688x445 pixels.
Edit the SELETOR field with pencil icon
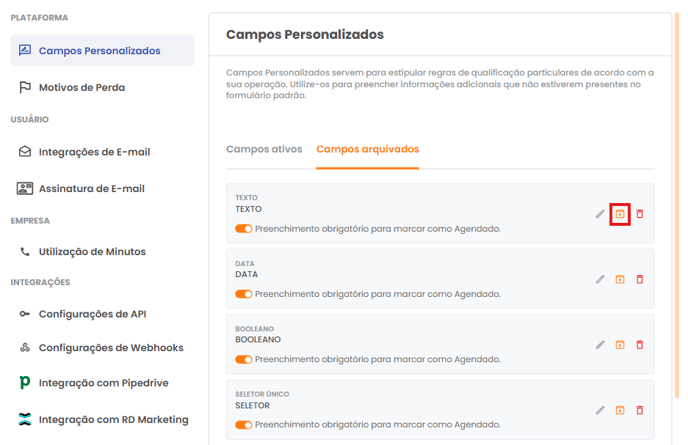coord(600,410)
